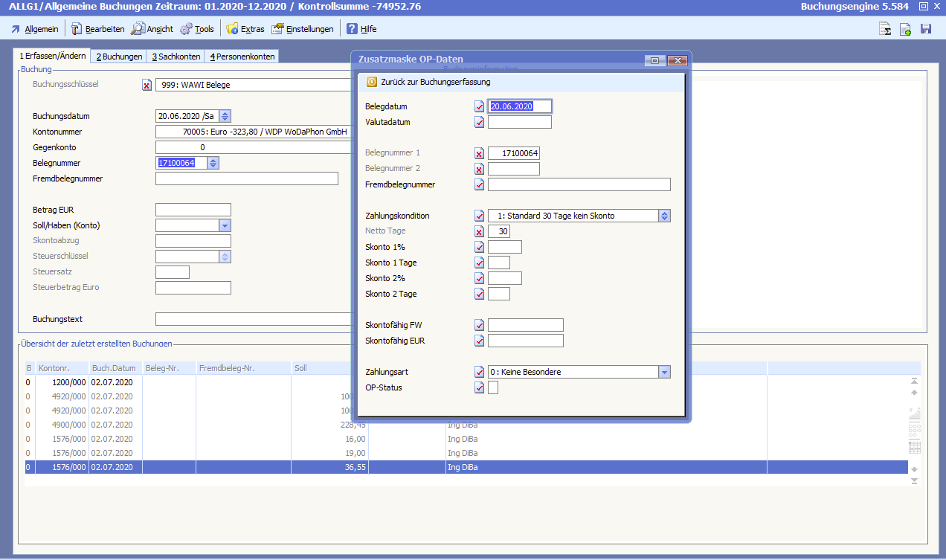Open the Extras menu in the toolbar
Viewport: 946px width, 560px height.
click(245, 29)
